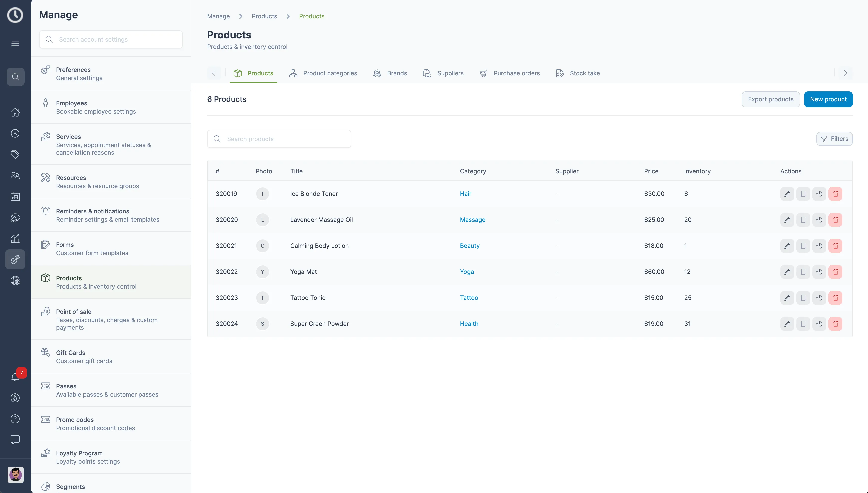Viewport: 868px width, 493px height.
Task: Open Manage breadcrumb dropdown path
Action: pyautogui.click(x=218, y=16)
